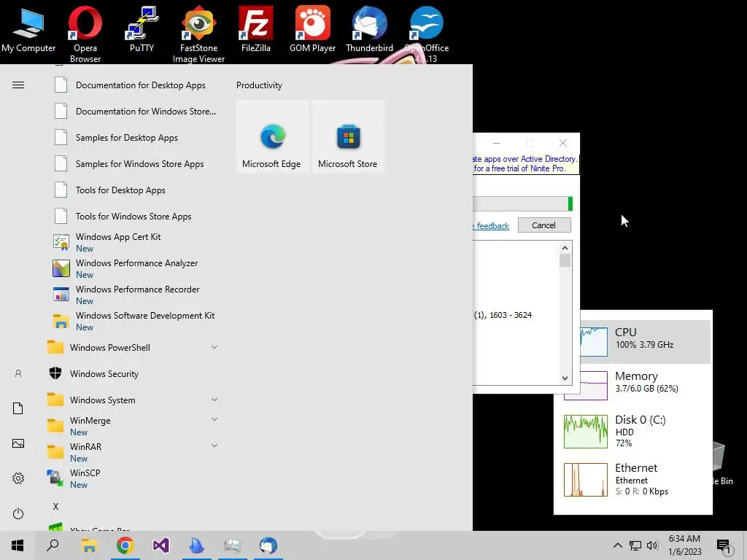
Task: Expand the WinMerge folder
Action: tap(133, 426)
